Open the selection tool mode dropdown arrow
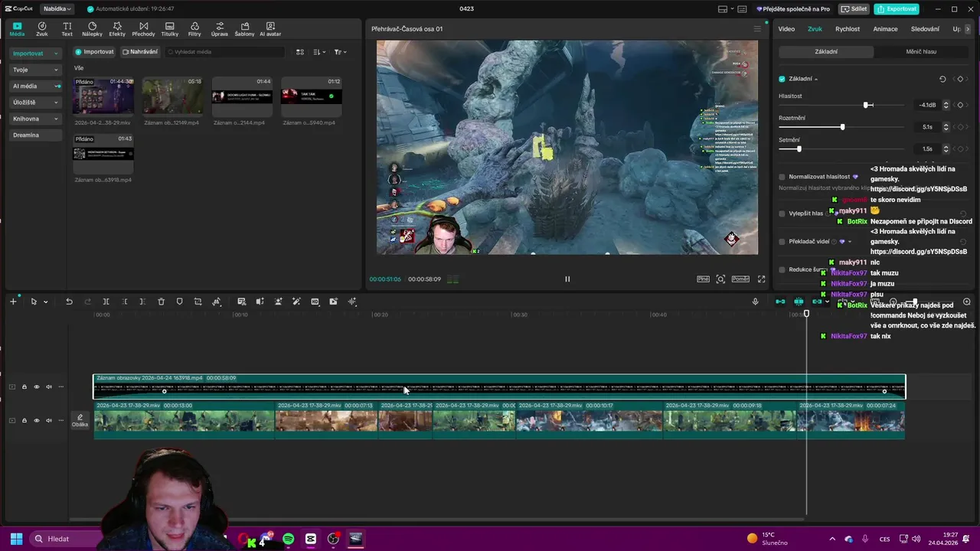980x551 pixels. pos(45,302)
